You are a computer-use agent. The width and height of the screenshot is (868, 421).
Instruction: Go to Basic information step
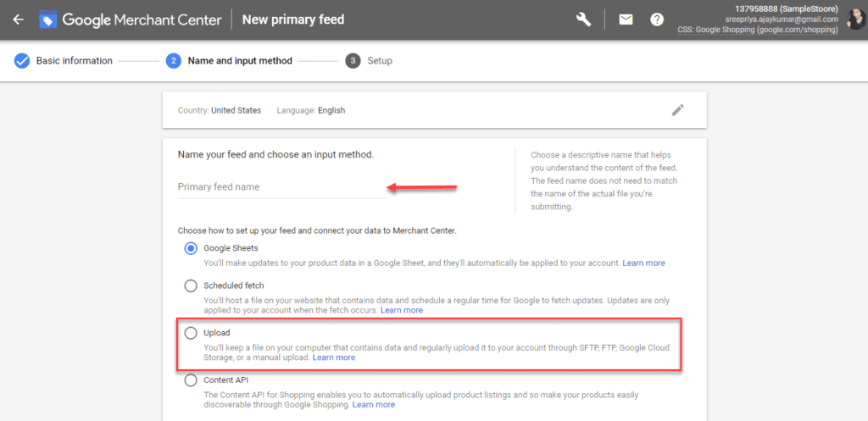pyautogui.click(x=74, y=61)
